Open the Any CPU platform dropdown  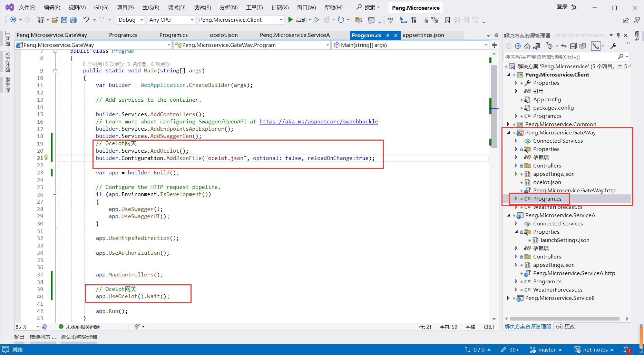(171, 20)
